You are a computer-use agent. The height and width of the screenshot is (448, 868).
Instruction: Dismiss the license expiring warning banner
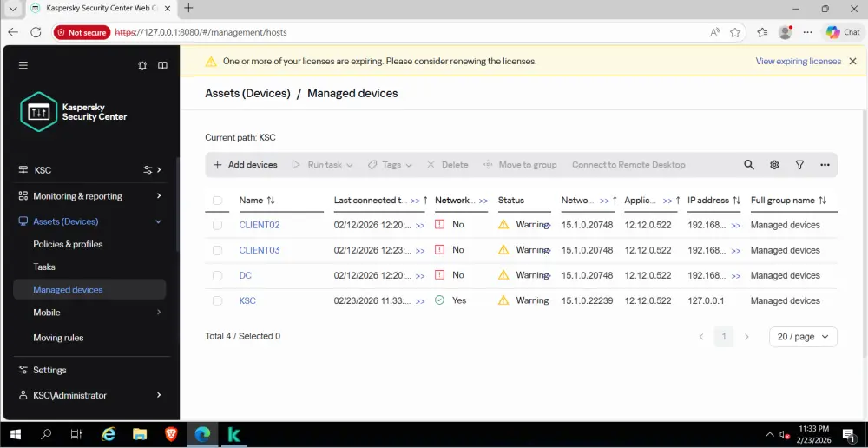(x=852, y=62)
